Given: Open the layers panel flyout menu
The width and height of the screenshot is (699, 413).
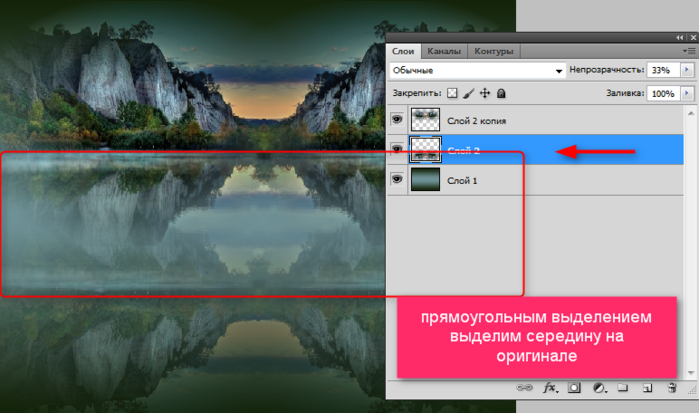Looking at the screenshot, I should pyautogui.click(x=689, y=51).
